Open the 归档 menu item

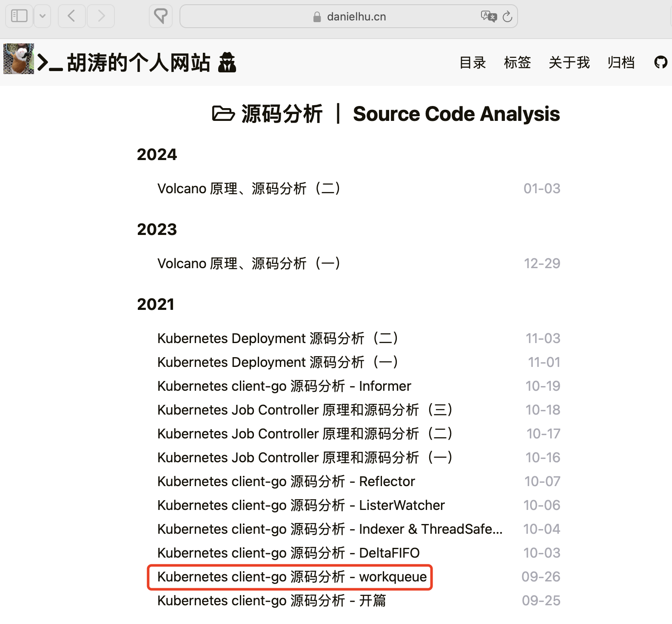621,63
